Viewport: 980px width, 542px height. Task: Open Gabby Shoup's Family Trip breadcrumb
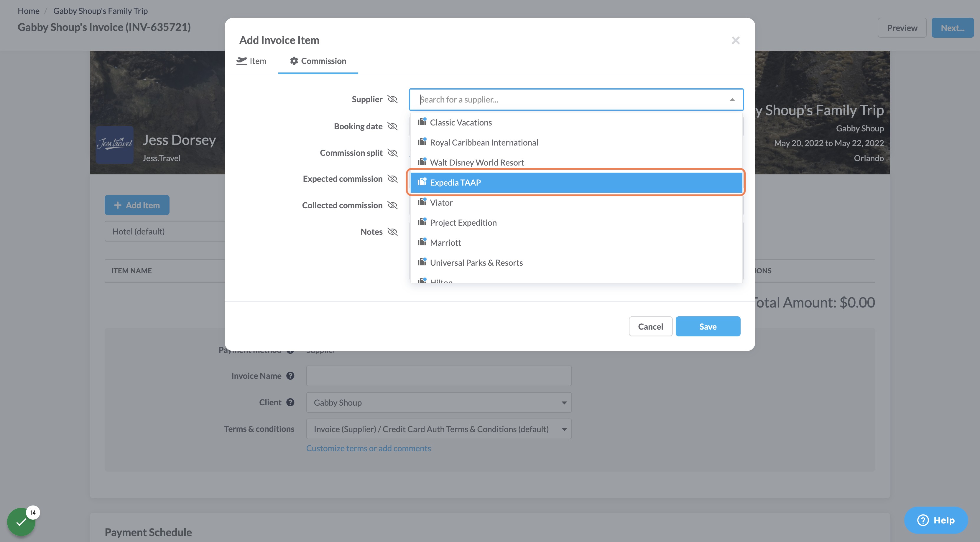(101, 11)
